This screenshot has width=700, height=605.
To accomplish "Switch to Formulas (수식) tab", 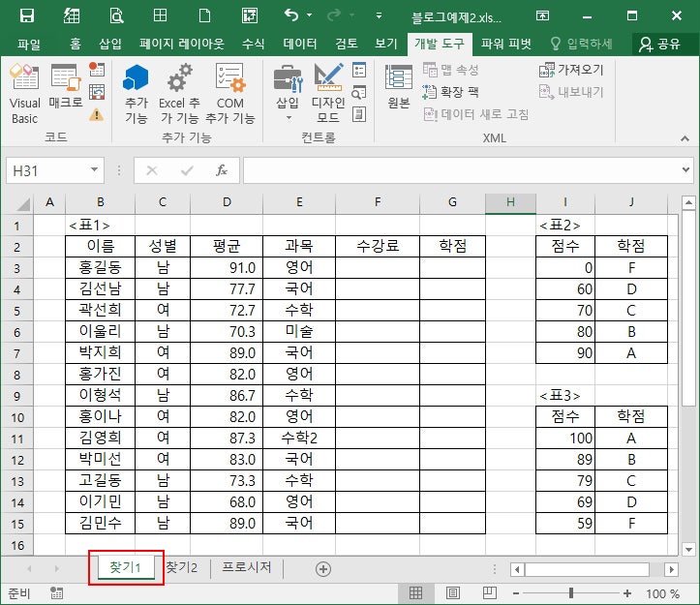I will point(254,44).
